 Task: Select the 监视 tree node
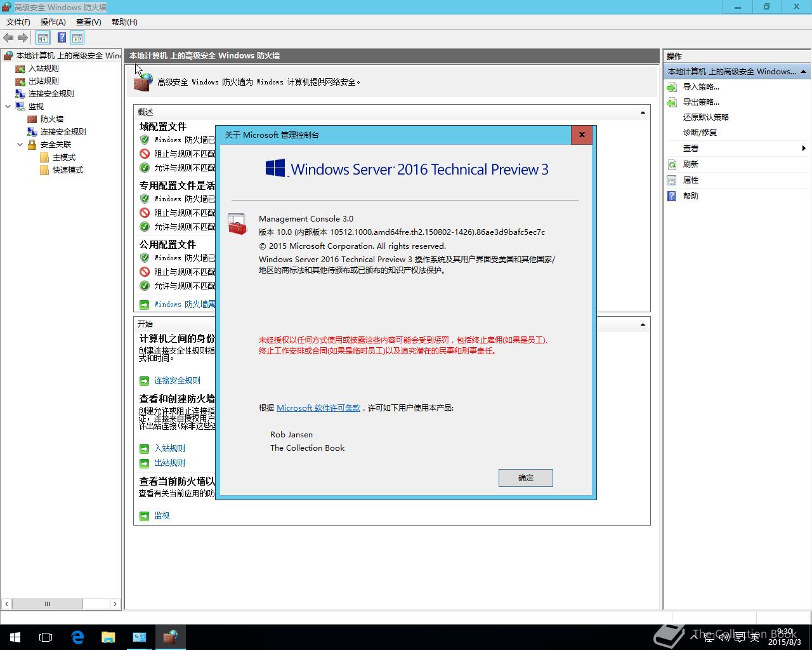coord(36,107)
